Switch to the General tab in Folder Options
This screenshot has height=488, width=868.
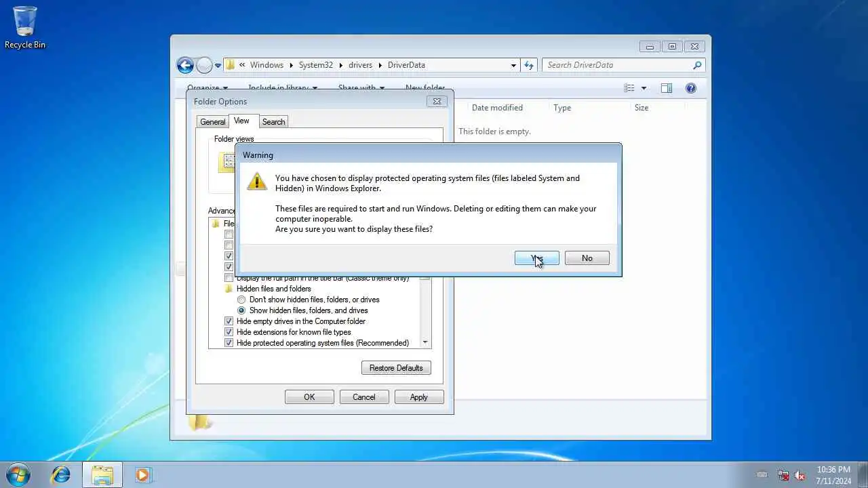212,122
